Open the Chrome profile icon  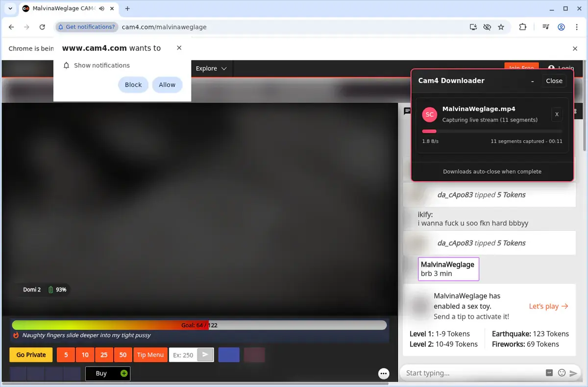[562, 27]
